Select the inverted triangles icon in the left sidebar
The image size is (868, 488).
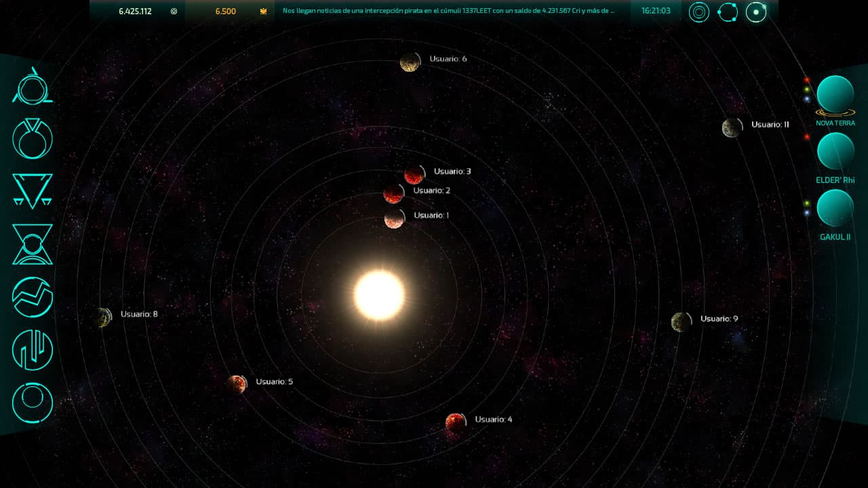point(32,190)
